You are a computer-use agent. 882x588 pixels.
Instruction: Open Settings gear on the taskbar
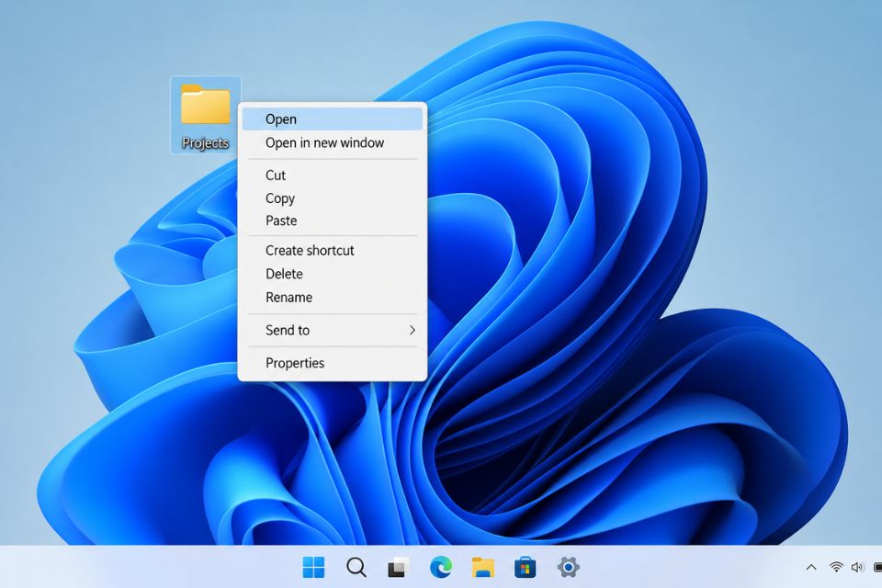click(568, 567)
